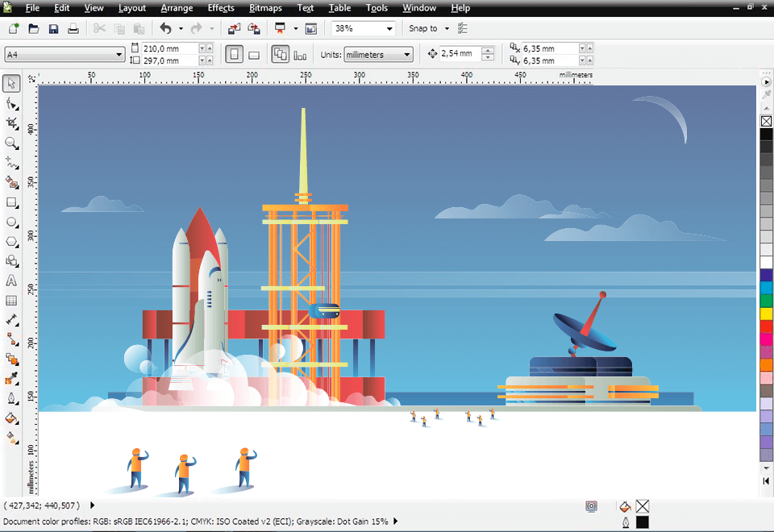The height and width of the screenshot is (532, 774).
Task: Activate the Zoom tool
Action: pyautogui.click(x=11, y=143)
